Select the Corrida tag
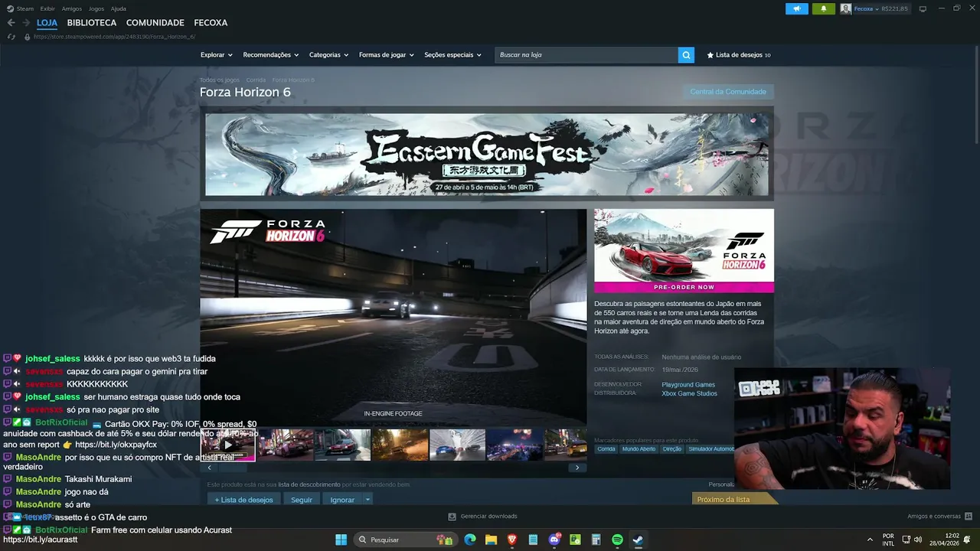The width and height of the screenshot is (980, 551). pos(606,449)
